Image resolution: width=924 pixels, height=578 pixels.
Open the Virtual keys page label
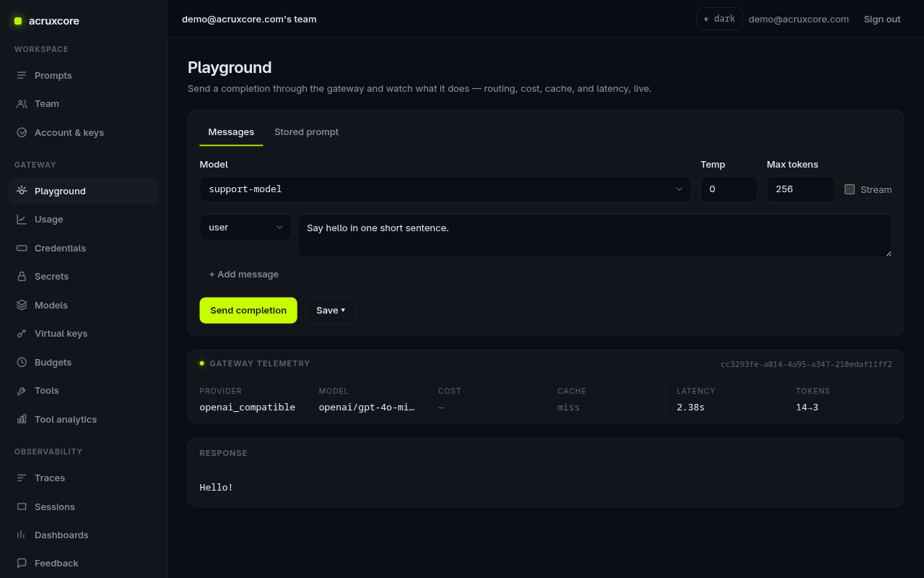pyautogui.click(x=61, y=333)
